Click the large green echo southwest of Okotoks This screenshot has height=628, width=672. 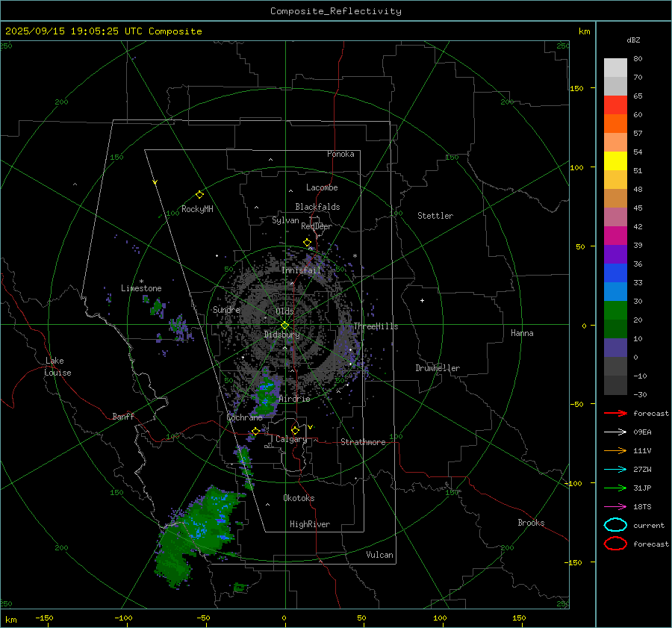point(197,536)
